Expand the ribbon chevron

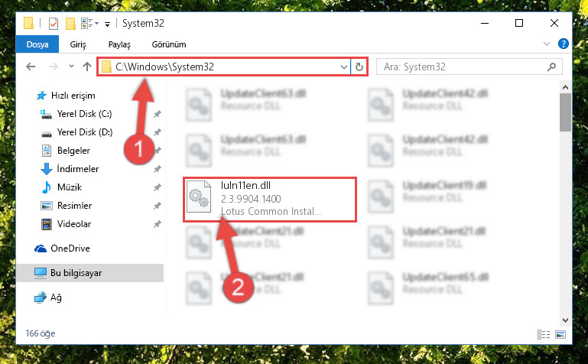point(547,44)
